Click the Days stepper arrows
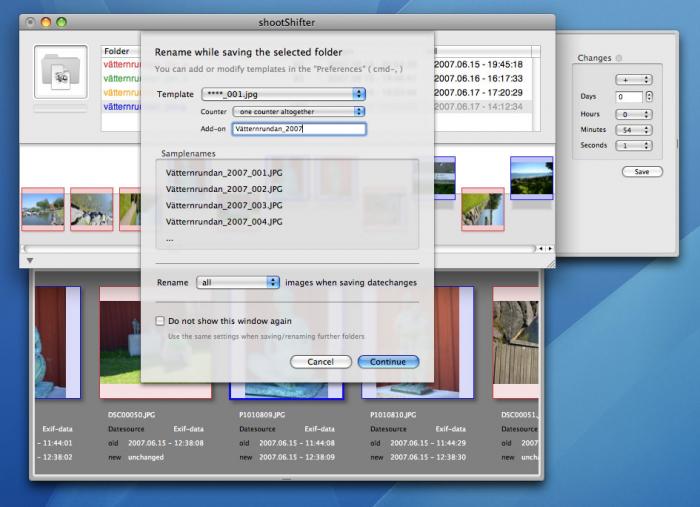The height and width of the screenshot is (507, 700). (x=649, y=97)
